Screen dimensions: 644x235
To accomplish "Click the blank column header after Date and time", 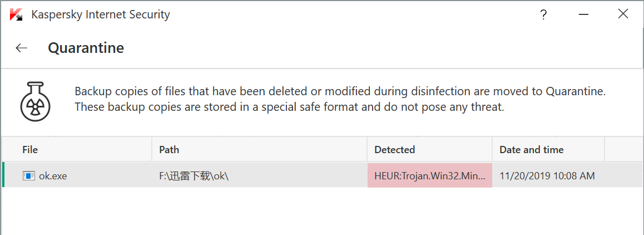I will (x=624, y=149).
